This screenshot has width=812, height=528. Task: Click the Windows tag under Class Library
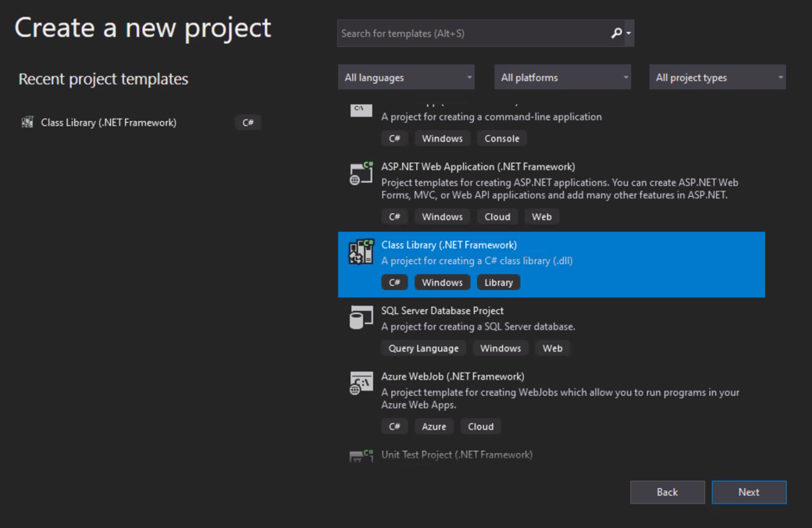(442, 283)
